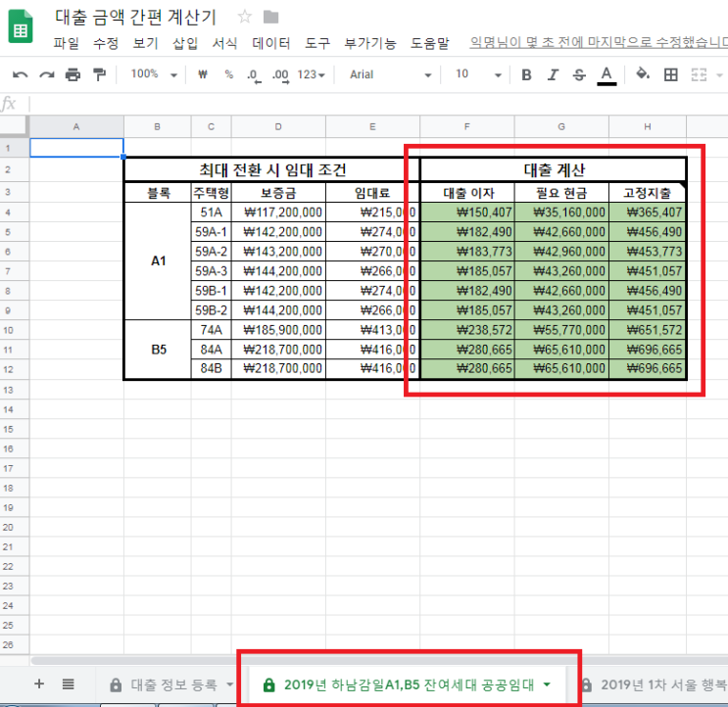Viewport: 728px width, 707px height.
Task: Print the spreadsheet
Action: click(x=73, y=74)
